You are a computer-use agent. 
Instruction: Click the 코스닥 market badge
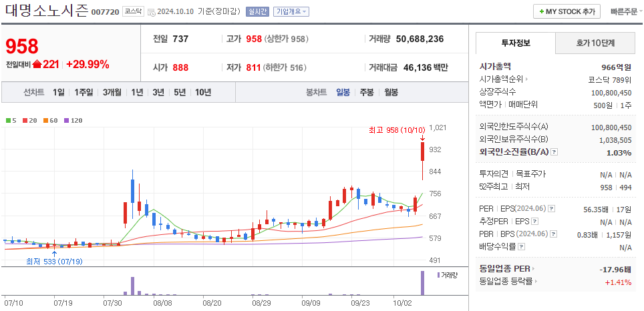point(133,11)
